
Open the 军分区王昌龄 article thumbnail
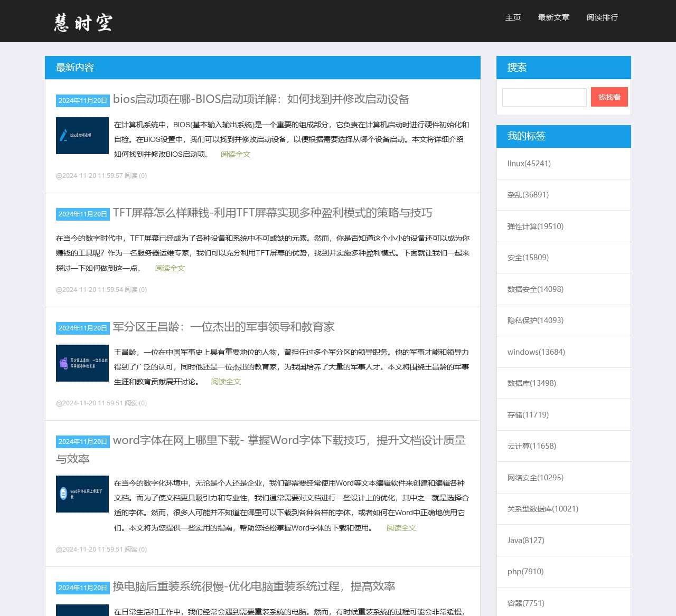tap(82, 363)
